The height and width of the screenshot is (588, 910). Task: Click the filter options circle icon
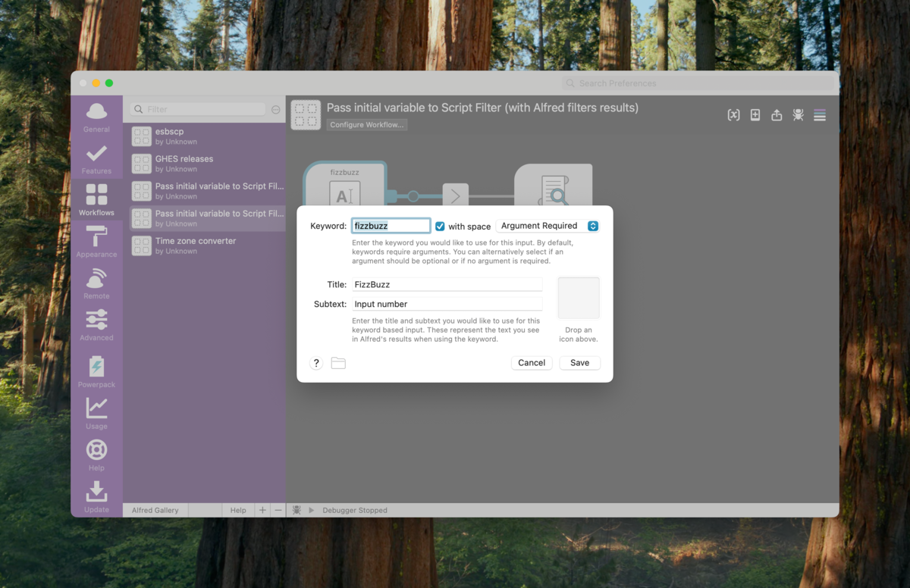[x=275, y=110]
